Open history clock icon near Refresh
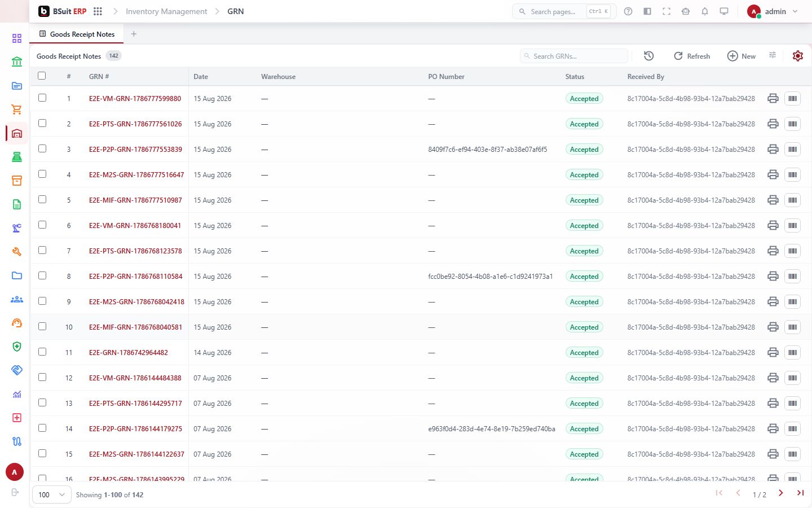812x508 pixels. click(649, 56)
